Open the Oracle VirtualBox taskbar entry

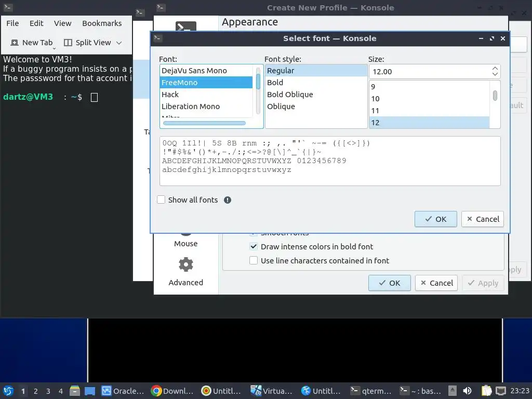[x=123, y=391]
